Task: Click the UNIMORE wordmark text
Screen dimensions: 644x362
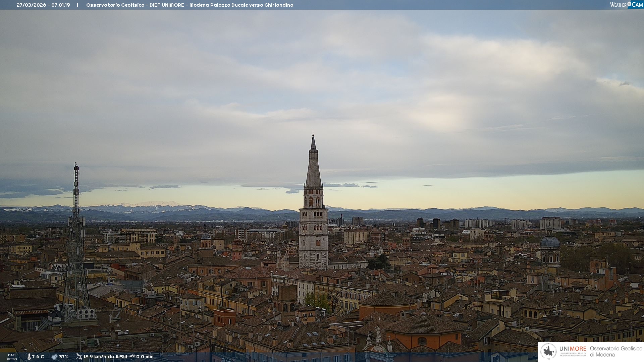Action: (573, 349)
